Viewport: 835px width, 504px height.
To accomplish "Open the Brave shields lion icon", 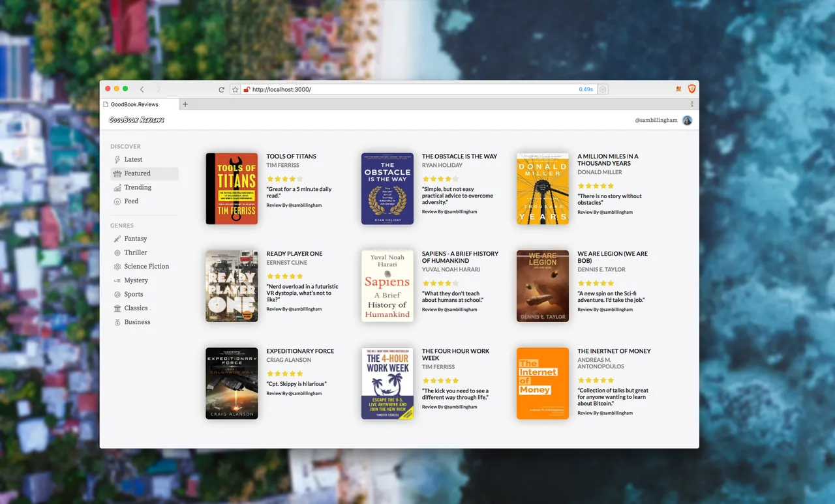I will pyautogui.click(x=691, y=89).
